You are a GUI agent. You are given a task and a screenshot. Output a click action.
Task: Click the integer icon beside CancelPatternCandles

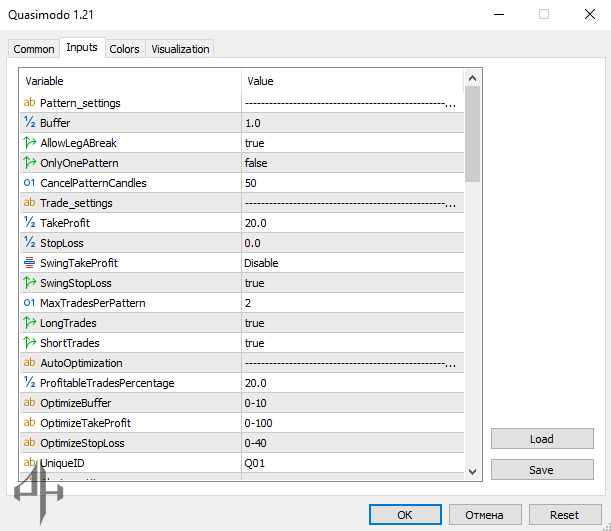pyautogui.click(x=29, y=183)
